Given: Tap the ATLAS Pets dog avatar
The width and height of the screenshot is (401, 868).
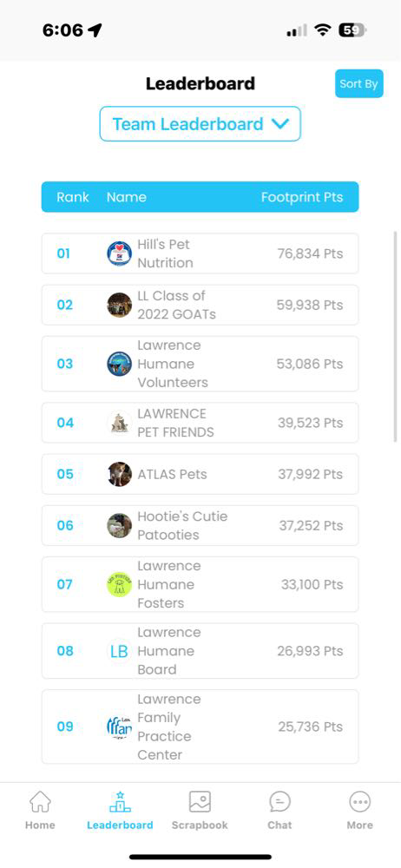Looking at the screenshot, I should [x=119, y=475].
